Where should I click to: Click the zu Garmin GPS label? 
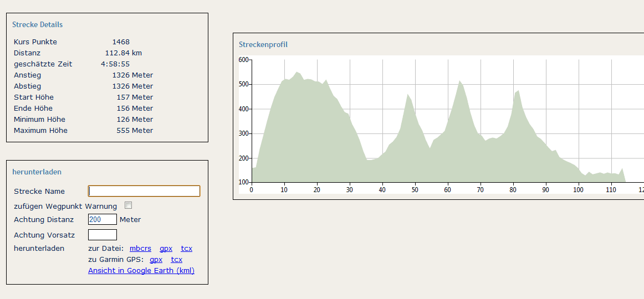[116, 260]
